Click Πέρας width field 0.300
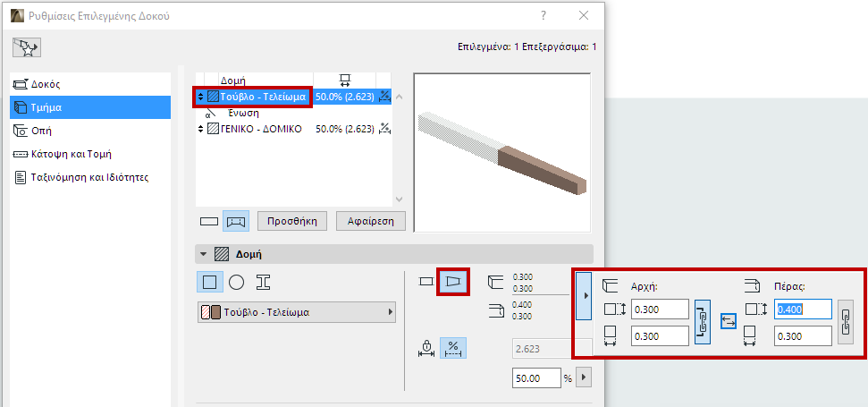The image size is (868, 407). click(x=804, y=336)
